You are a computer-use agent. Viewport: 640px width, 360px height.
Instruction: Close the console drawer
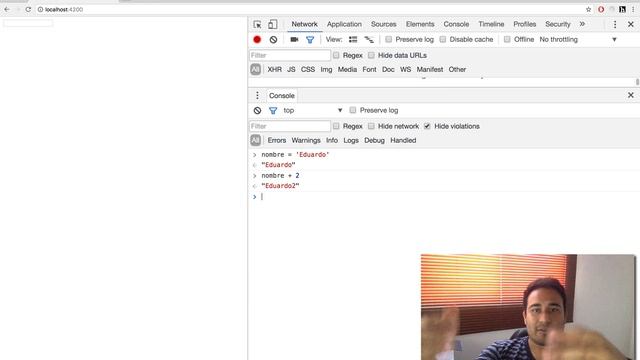coord(631,95)
